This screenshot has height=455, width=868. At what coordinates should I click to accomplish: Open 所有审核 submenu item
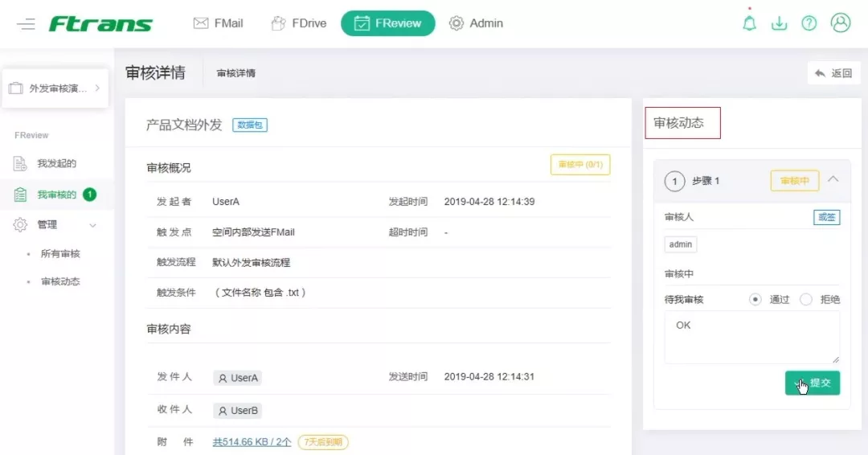[60, 253]
